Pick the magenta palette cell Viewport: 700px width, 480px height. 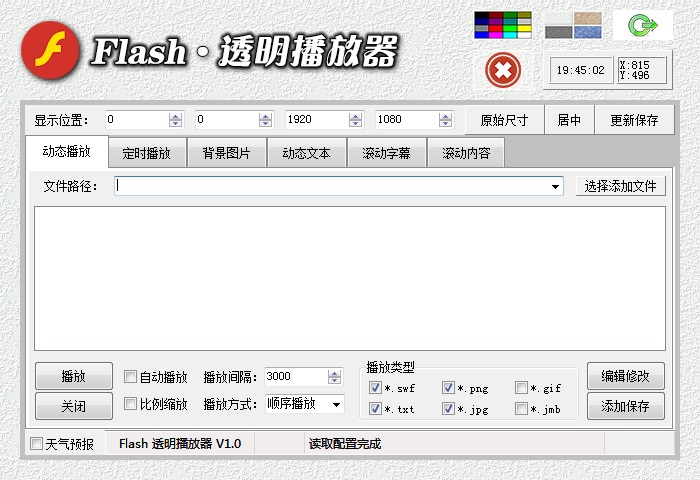(496, 35)
